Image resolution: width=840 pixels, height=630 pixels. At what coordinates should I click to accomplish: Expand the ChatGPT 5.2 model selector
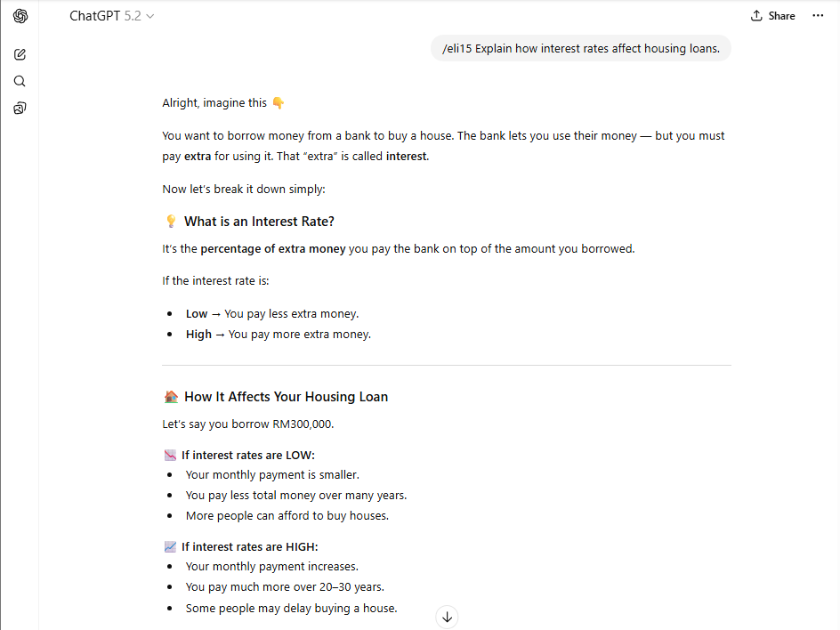click(x=112, y=16)
